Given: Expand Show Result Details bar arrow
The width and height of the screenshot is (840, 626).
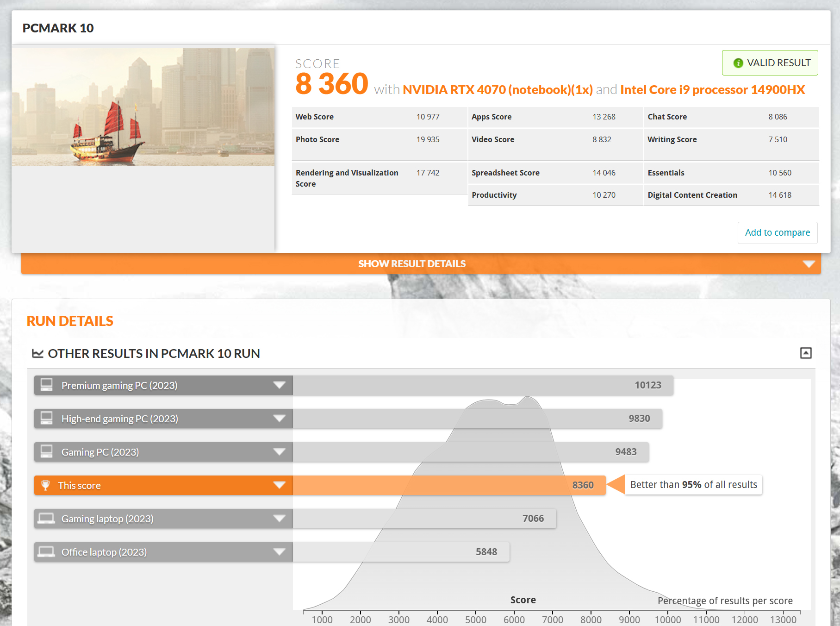Looking at the screenshot, I should click(x=809, y=264).
